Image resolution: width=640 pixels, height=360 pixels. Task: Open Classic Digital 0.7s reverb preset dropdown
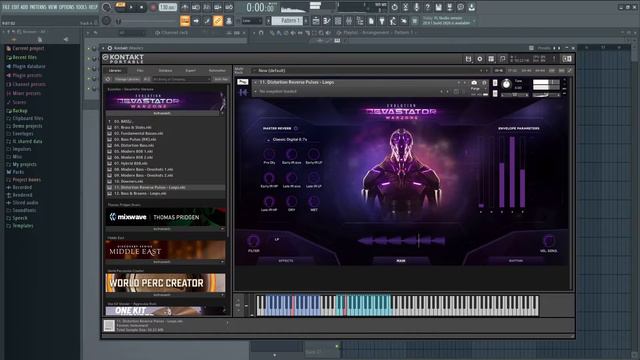click(x=289, y=140)
